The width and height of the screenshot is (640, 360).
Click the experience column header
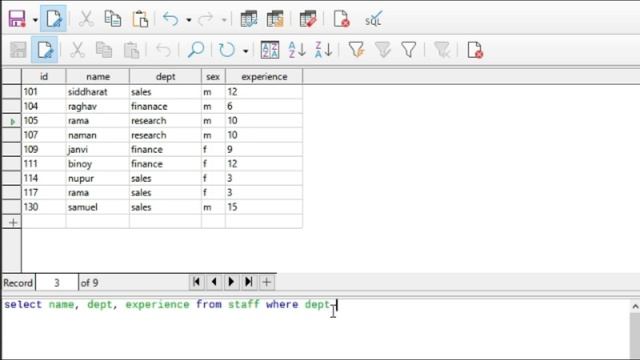(x=264, y=76)
